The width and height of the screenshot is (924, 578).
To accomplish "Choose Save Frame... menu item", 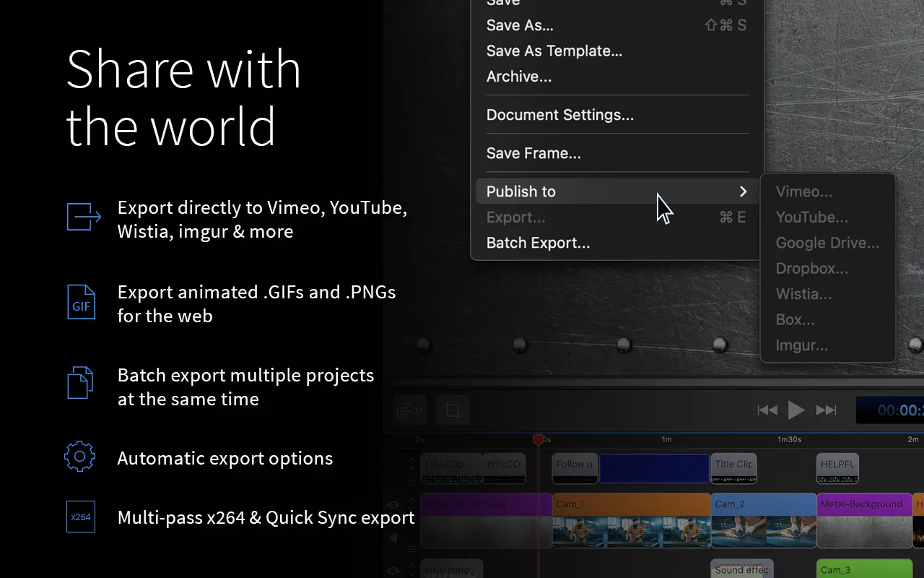I will click(x=533, y=153).
